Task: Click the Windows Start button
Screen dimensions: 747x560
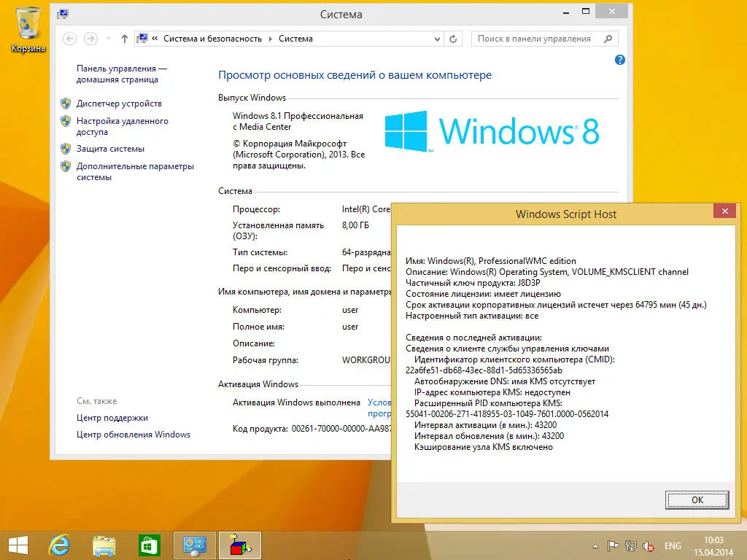Action: [x=18, y=545]
